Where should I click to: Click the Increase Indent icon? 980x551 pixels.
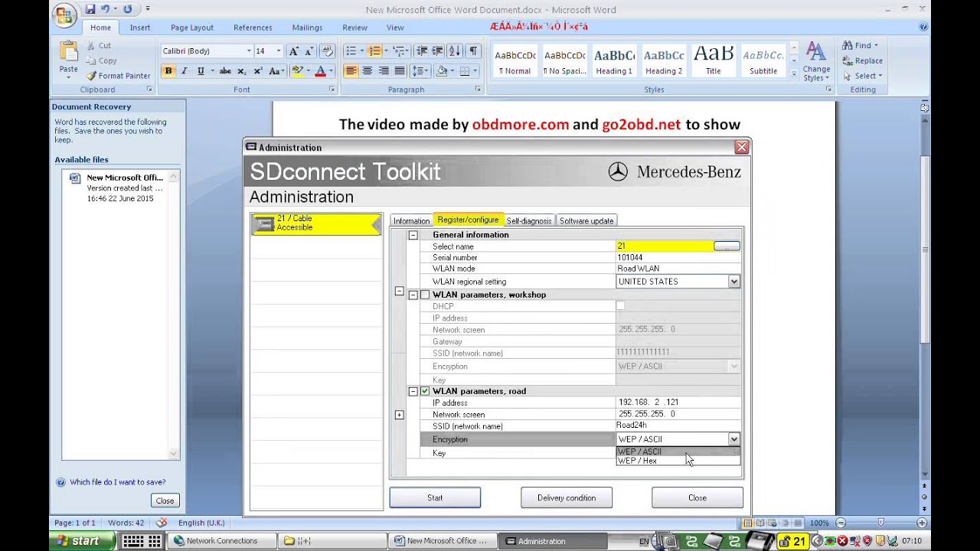point(438,51)
